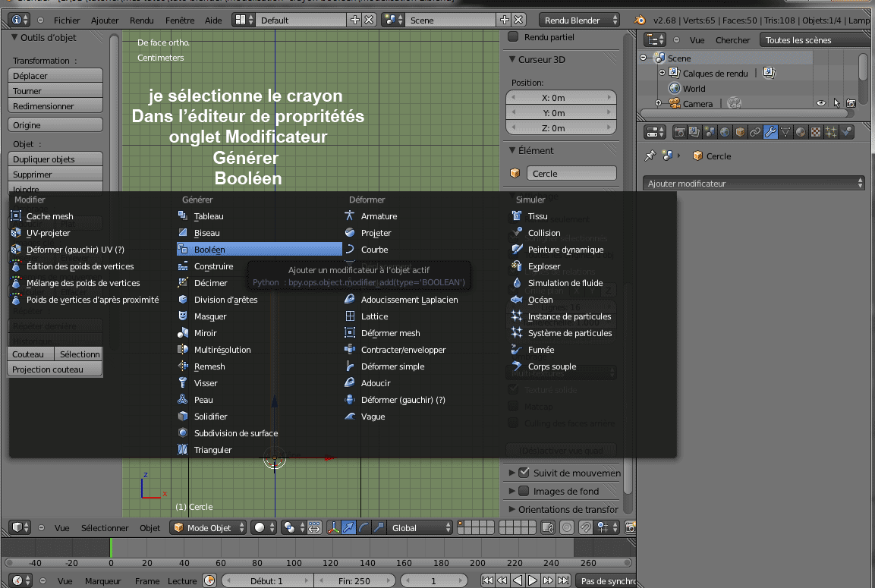
Task: Toggle Camera visibility eye in outliner
Action: point(821,103)
